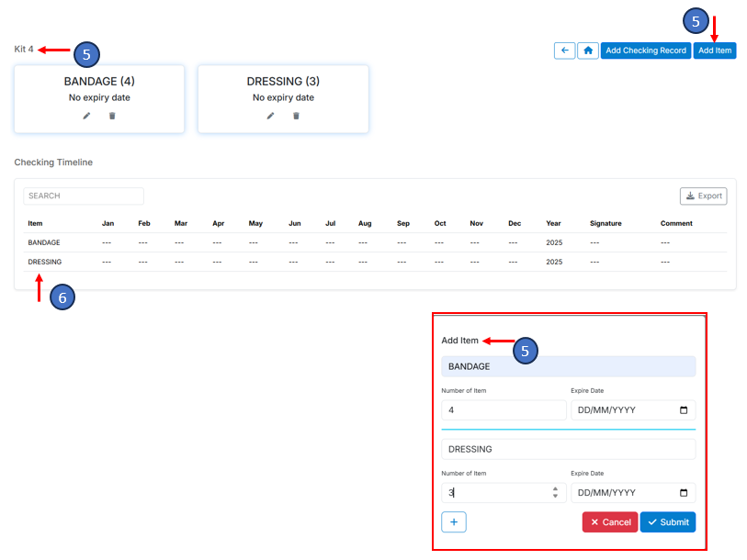Delete BANDAGE item with trash icon
Screen dimensions: 747x560
[x=112, y=116]
